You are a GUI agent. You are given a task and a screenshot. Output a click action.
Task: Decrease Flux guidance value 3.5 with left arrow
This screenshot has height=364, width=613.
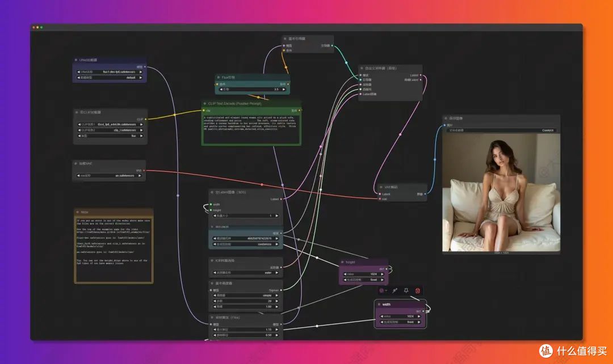(x=221, y=90)
